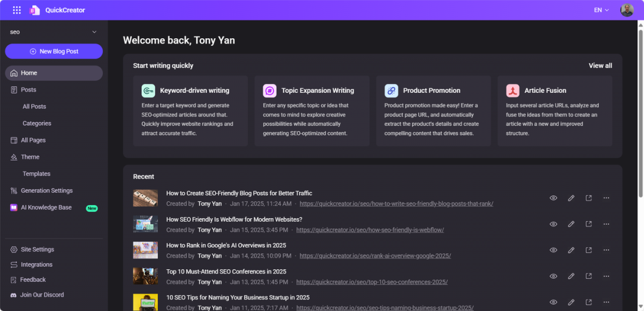Select the Topic Expansion Writing icon
Viewport: 644px width, 311px height.
tap(270, 91)
